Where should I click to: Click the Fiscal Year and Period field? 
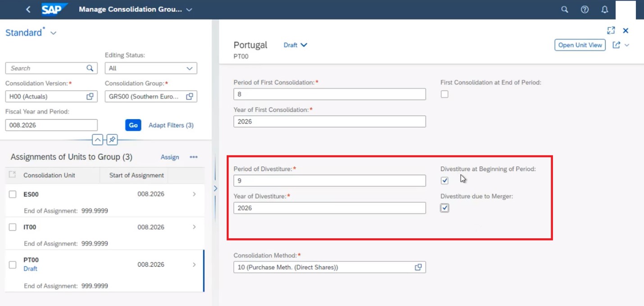tap(51, 125)
